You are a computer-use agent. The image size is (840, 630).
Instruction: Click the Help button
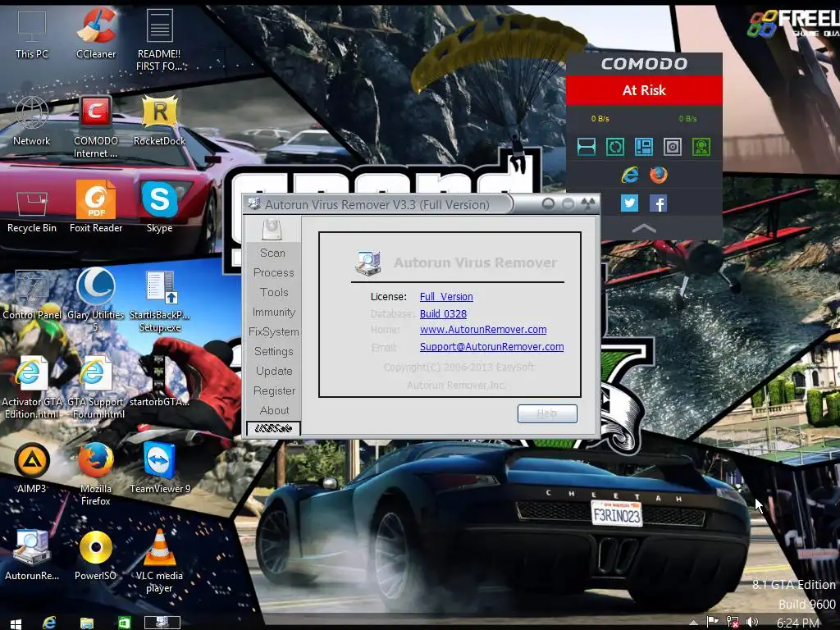(x=547, y=413)
